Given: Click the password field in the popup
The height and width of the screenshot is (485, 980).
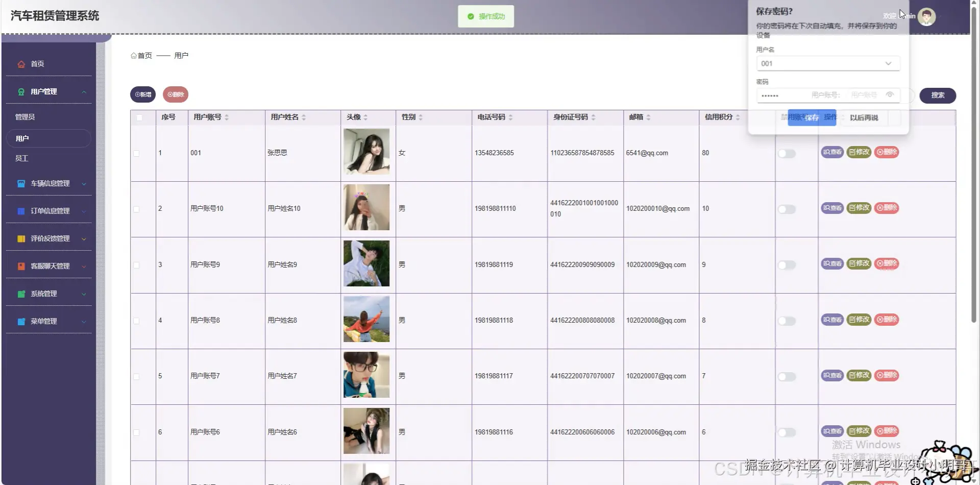Looking at the screenshot, I should [828, 95].
